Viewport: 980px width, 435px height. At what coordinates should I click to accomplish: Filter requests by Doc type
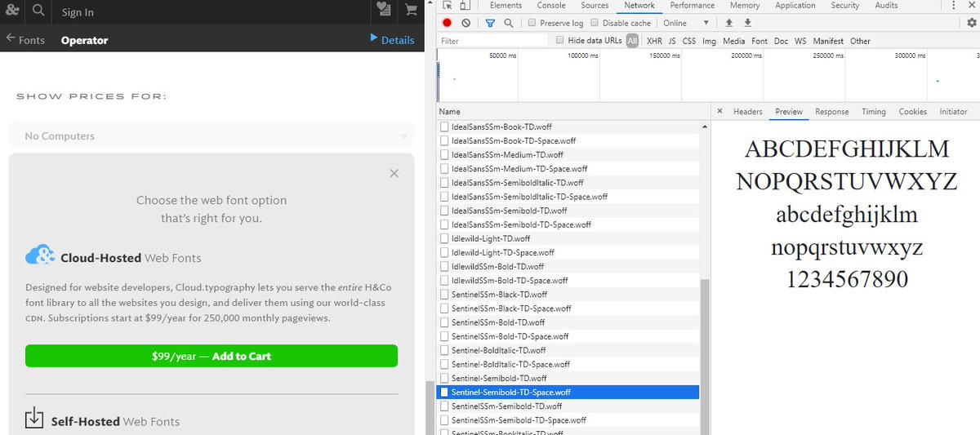[782, 41]
